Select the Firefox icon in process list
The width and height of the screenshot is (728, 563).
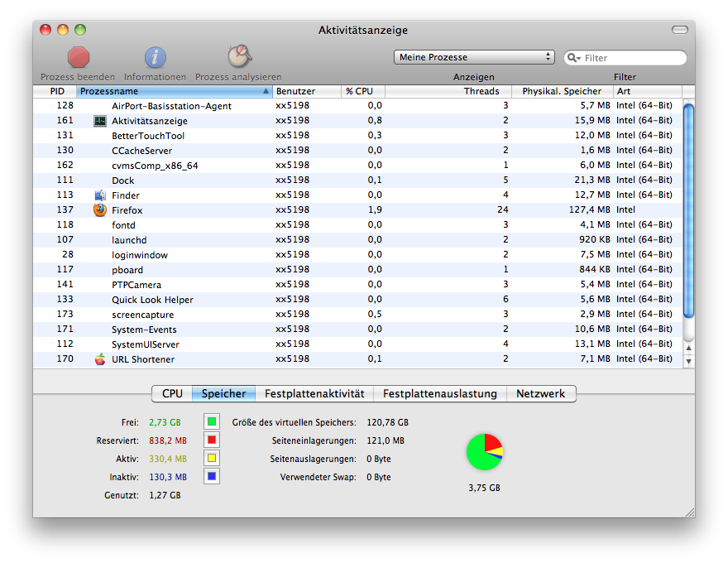click(x=100, y=210)
